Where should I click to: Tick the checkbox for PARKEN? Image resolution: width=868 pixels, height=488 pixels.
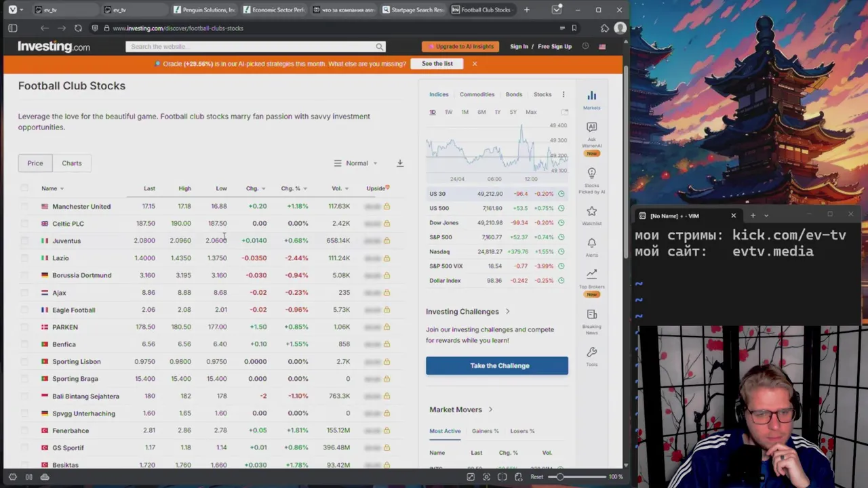click(24, 327)
